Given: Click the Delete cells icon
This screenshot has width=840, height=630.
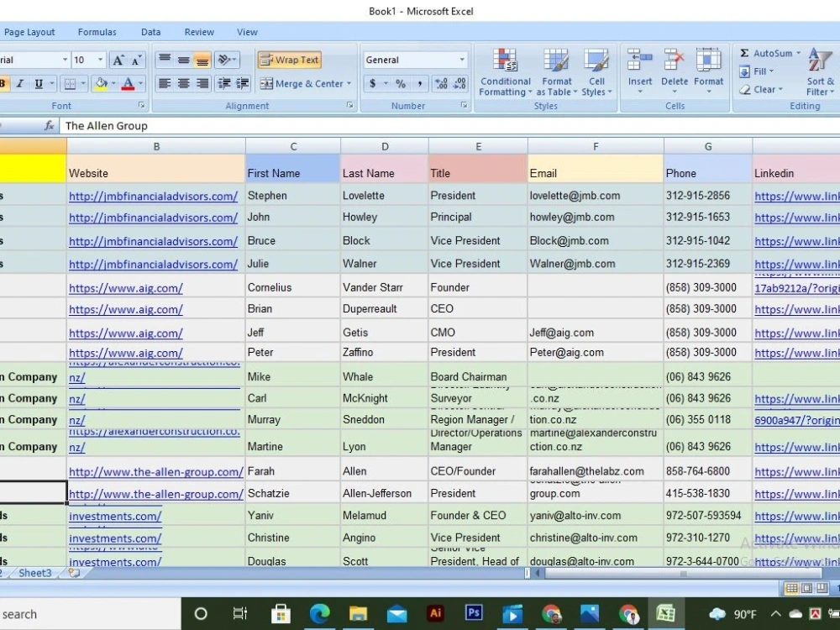Looking at the screenshot, I should click(674, 71).
